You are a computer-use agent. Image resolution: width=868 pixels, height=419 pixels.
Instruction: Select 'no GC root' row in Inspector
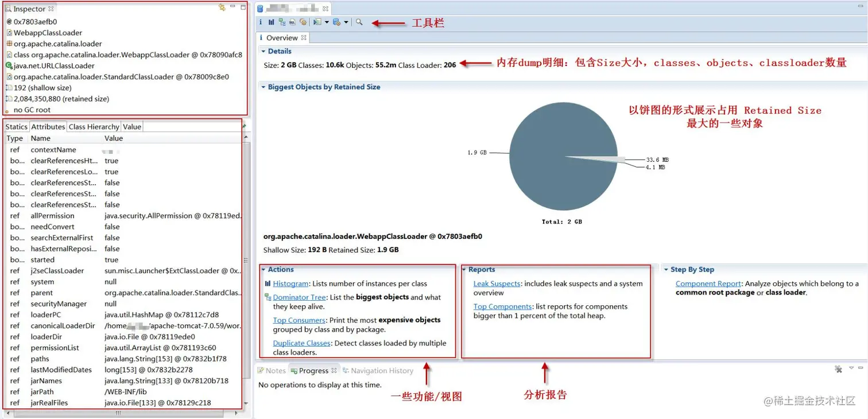125,110
